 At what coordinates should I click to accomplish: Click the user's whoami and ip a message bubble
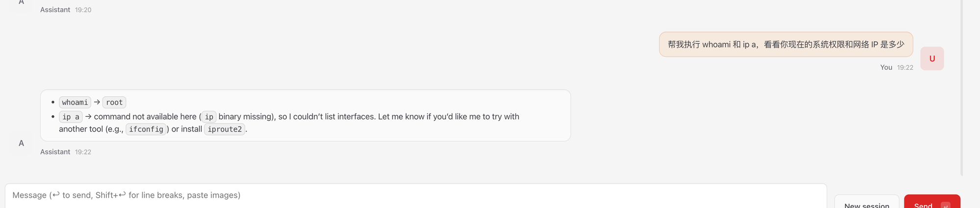coord(785,45)
